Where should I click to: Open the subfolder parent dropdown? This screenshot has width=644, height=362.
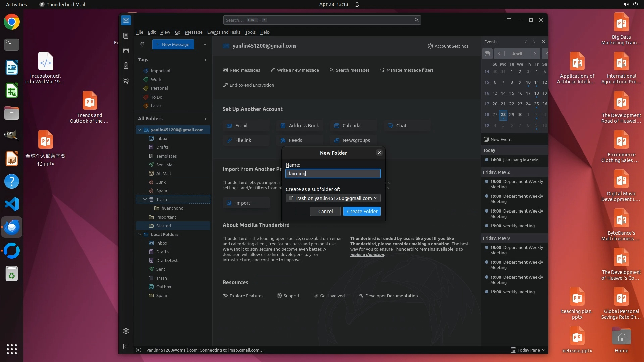[x=333, y=198]
